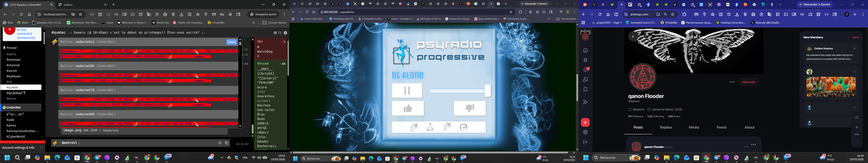Click the thumbs up like button
Screen dimensions: 868x163
(x=408, y=108)
